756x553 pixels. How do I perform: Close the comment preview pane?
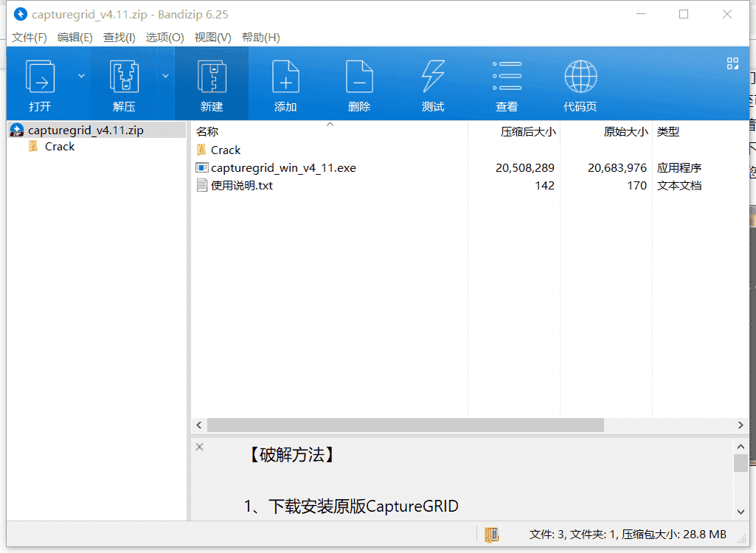200,447
